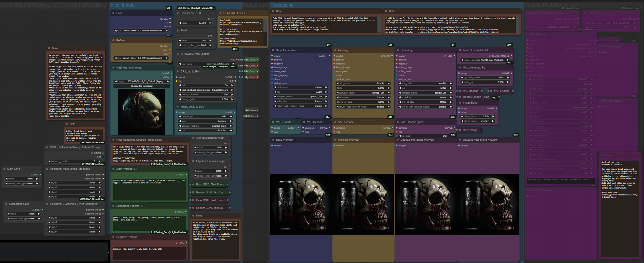Toggle return_with_leftover_noise in Refining node
Viewport: 644px width, 263px height.
tap(363, 107)
